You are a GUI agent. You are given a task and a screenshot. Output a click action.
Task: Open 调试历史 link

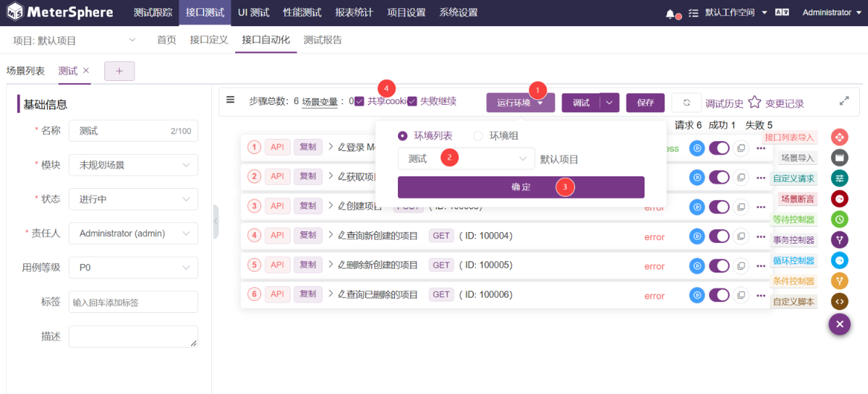point(725,103)
